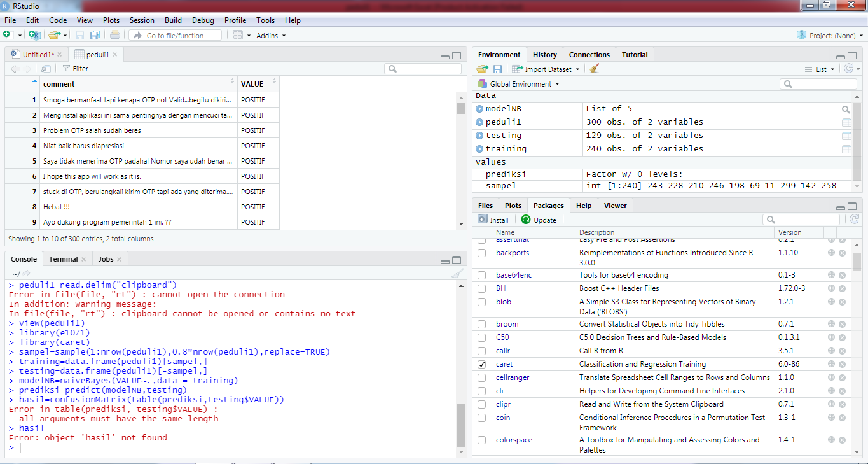Open the testing table viewer icon
This screenshot has width=868, height=464.
pos(846,136)
